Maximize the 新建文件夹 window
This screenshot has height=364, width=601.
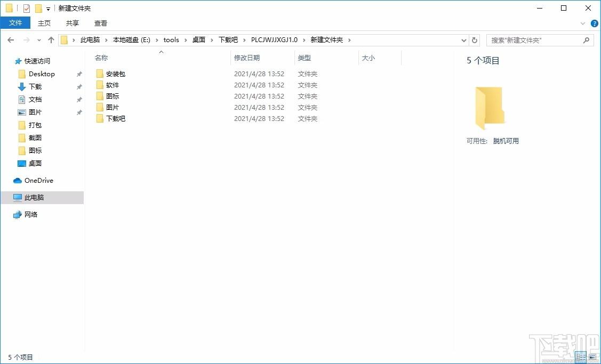click(564, 8)
